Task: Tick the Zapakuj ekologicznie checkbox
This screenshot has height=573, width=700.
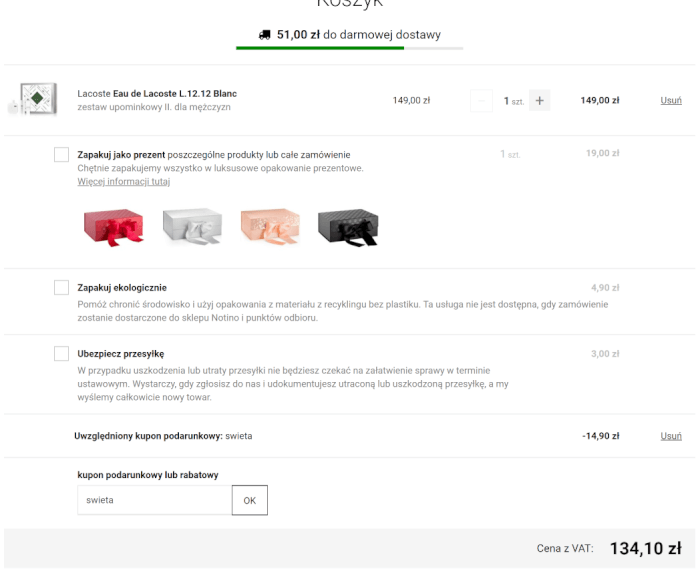Action: point(61,288)
